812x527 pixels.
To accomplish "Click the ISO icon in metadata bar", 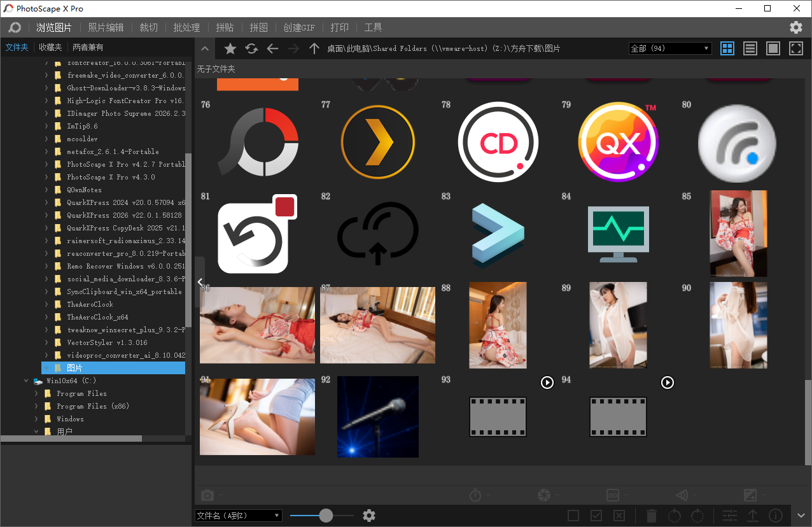I will tap(613, 495).
